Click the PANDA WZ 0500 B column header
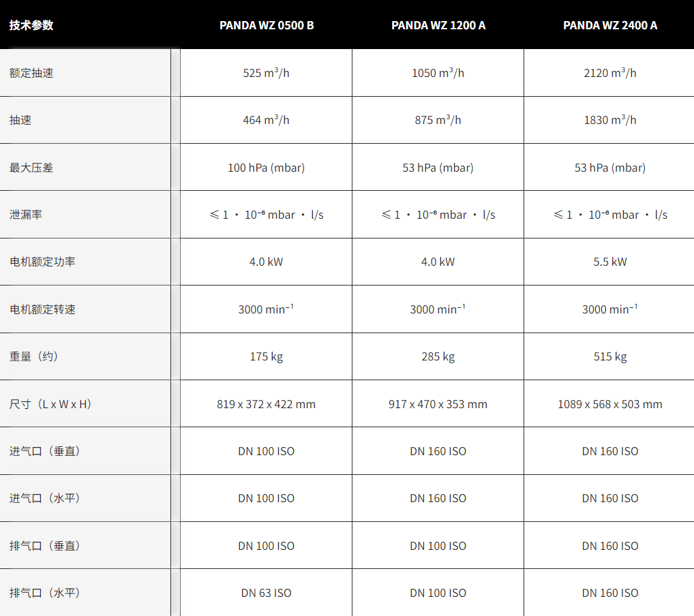Viewport: 694px width, 616px height. pos(267,25)
